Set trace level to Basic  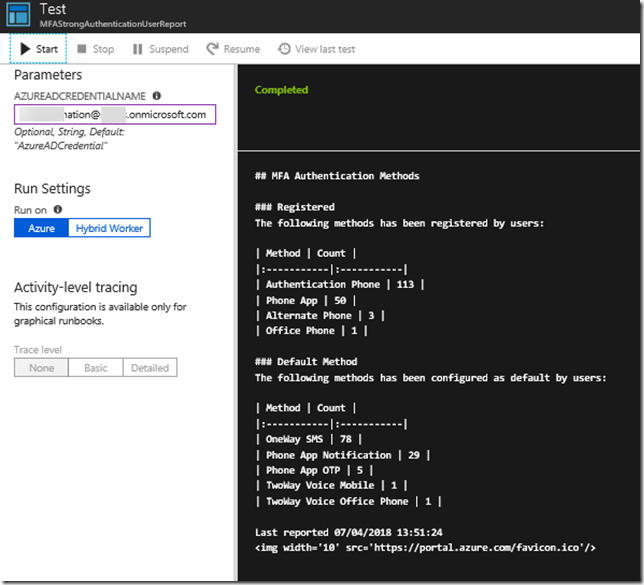[95, 367]
